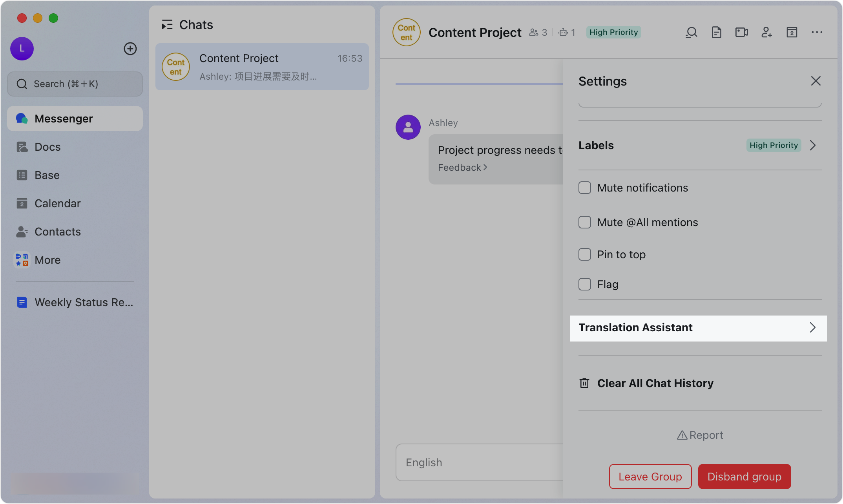Tick the Pin to top checkbox
843x504 pixels.
(585, 254)
